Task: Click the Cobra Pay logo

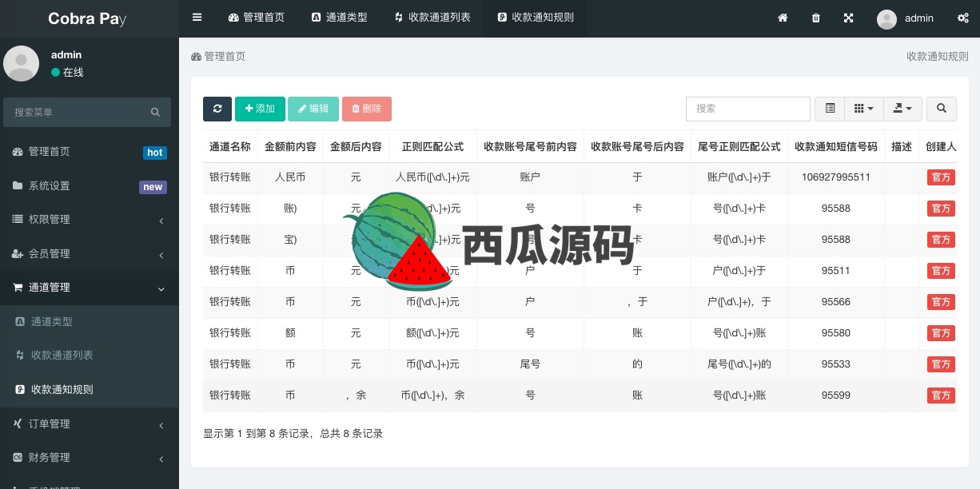Action: coord(87,18)
